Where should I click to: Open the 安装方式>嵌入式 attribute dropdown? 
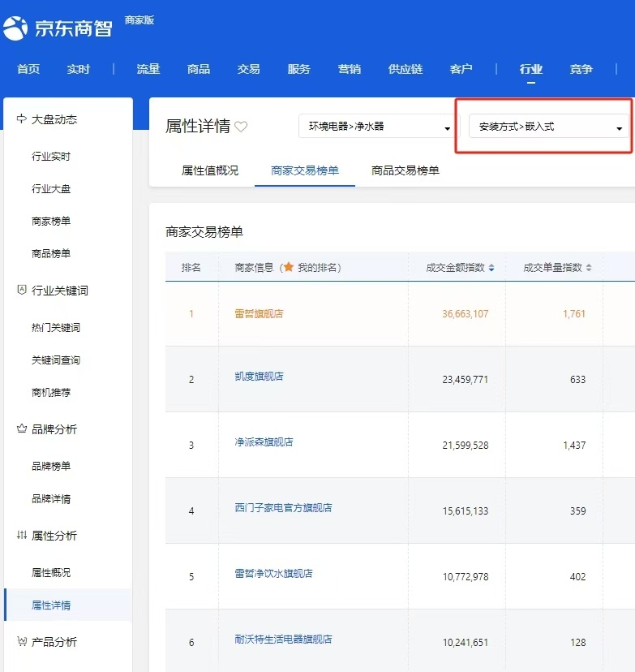click(548, 127)
